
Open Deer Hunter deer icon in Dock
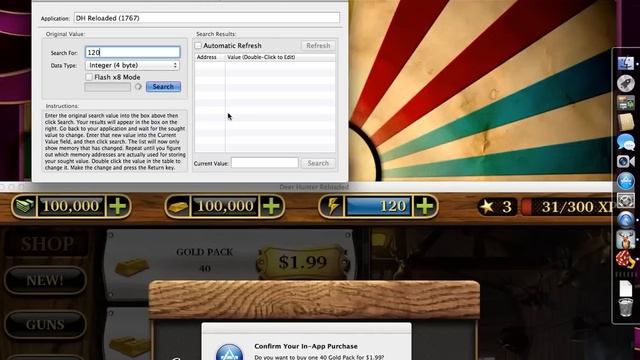coord(626,240)
